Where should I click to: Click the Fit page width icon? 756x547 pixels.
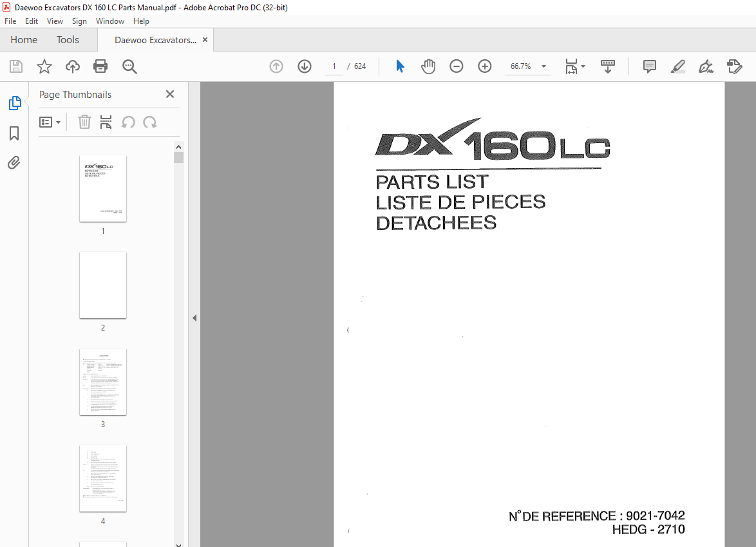(x=571, y=66)
